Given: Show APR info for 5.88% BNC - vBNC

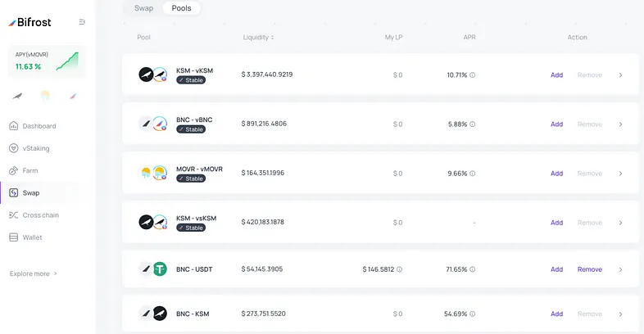Looking at the screenshot, I should point(472,124).
